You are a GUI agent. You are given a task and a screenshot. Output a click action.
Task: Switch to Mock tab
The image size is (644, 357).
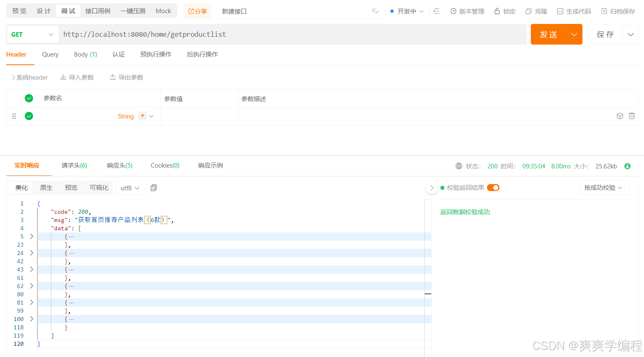(163, 11)
